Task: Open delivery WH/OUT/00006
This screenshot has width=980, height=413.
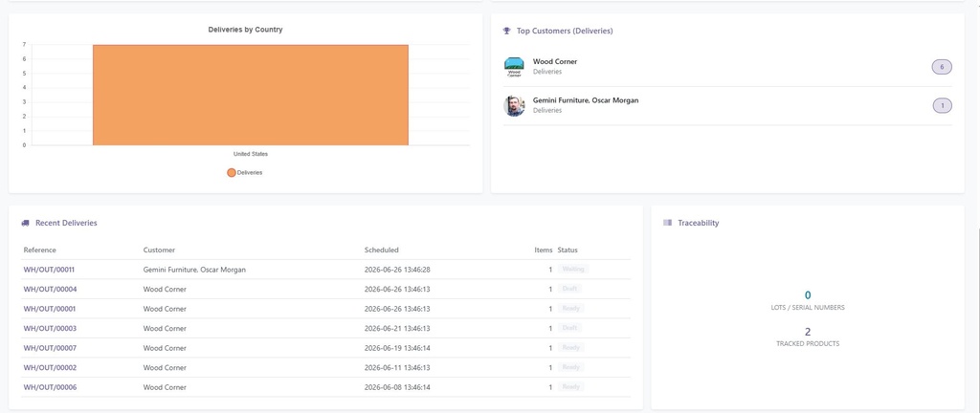Action: [x=50, y=387]
